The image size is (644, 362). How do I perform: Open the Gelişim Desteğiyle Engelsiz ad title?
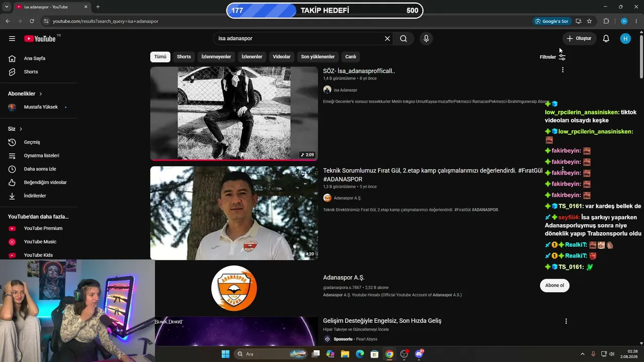tap(382, 321)
